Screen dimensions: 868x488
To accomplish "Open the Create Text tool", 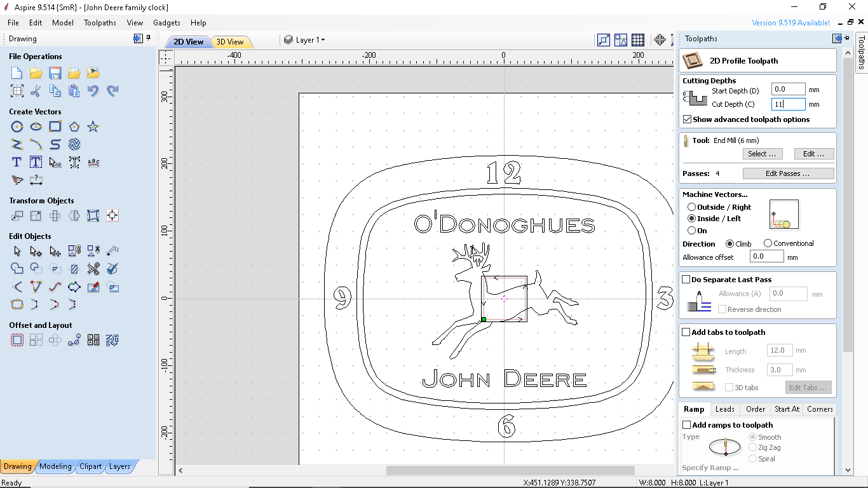I will 17,162.
